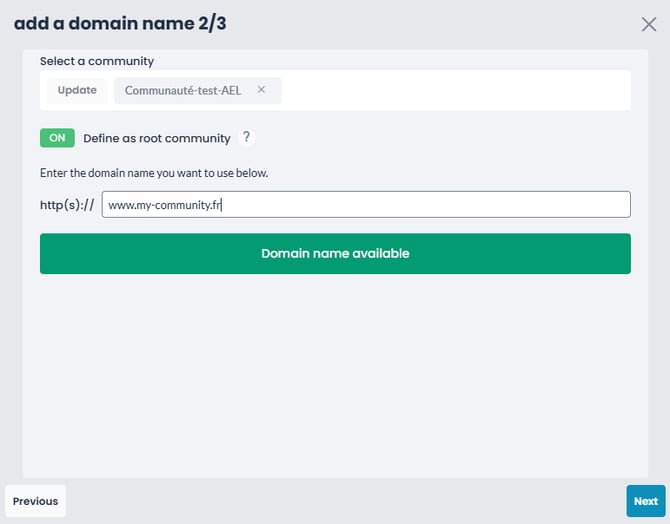Image resolution: width=670 pixels, height=524 pixels.
Task: Click the green Domain name available banner
Action: point(335,253)
